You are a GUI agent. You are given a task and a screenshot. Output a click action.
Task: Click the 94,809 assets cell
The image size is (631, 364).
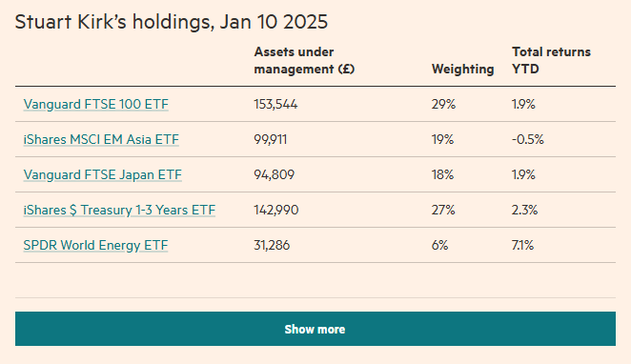(x=275, y=175)
